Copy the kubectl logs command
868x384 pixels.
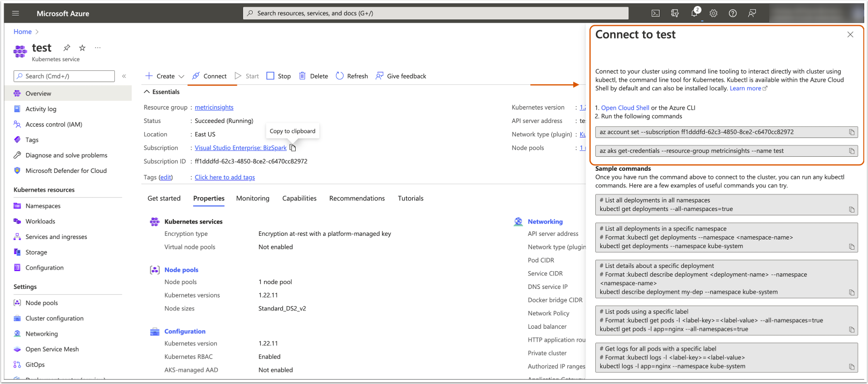point(851,367)
